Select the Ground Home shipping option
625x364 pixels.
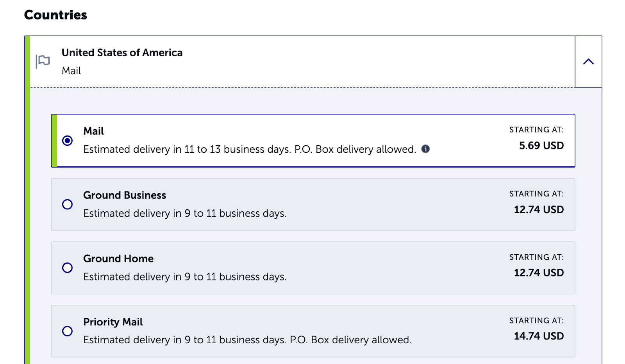point(67,268)
